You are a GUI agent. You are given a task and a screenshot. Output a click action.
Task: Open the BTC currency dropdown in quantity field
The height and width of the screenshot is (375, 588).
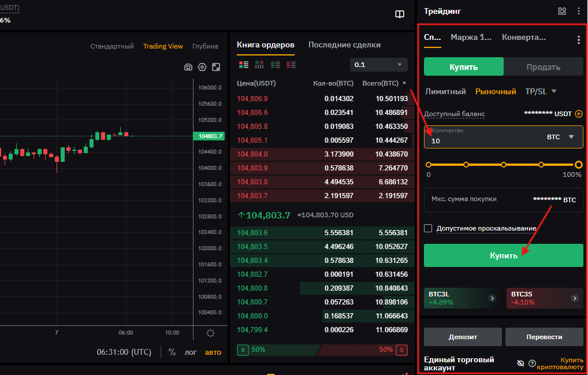tap(560, 137)
